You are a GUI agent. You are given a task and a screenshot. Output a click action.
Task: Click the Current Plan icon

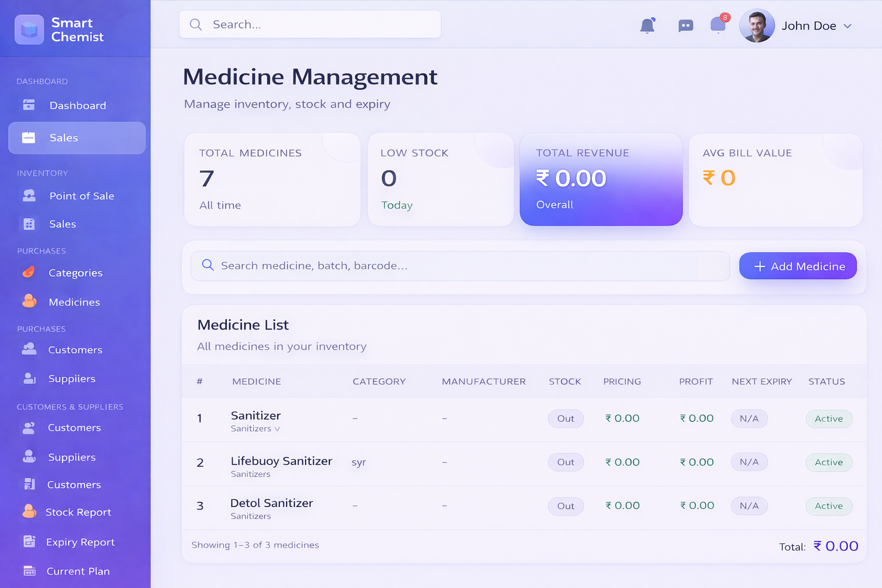click(x=29, y=571)
